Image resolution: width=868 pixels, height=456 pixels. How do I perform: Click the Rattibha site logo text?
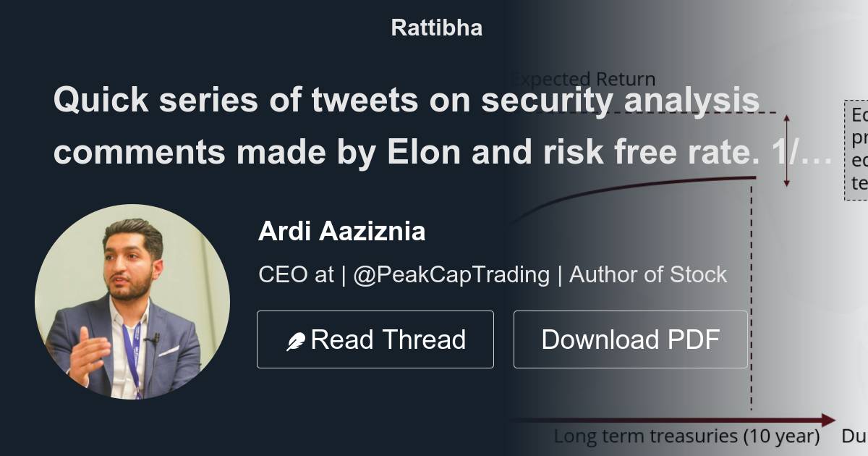coord(436,28)
